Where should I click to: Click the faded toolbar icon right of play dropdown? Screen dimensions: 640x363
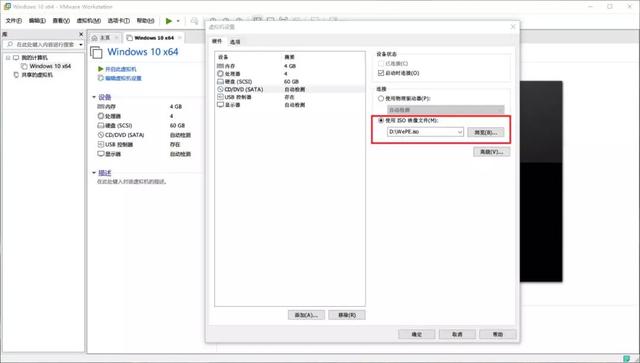(x=195, y=20)
